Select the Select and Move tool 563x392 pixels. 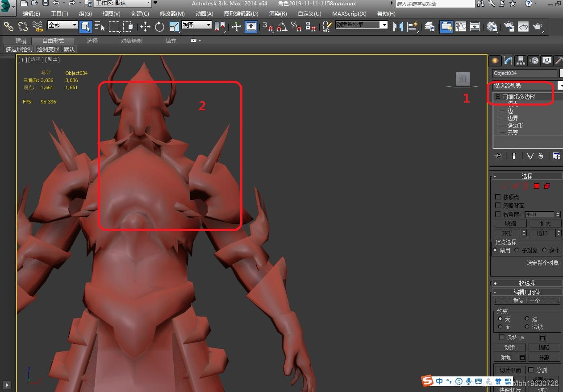pyautogui.click(x=145, y=27)
